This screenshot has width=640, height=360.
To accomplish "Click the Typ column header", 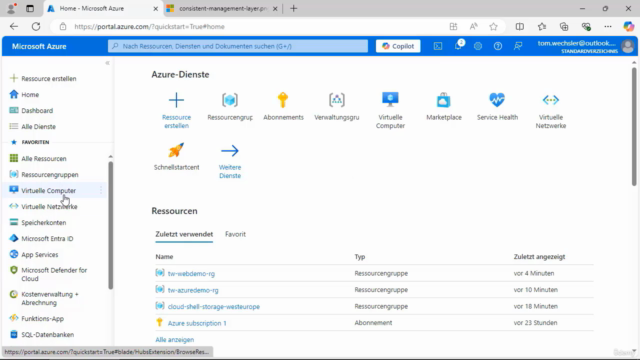I will (x=360, y=257).
